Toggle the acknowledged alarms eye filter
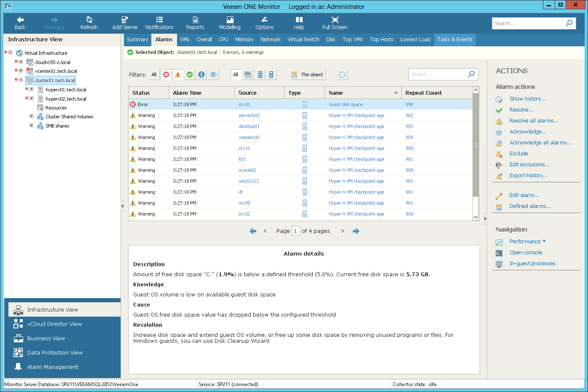 (x=213, y=75)
